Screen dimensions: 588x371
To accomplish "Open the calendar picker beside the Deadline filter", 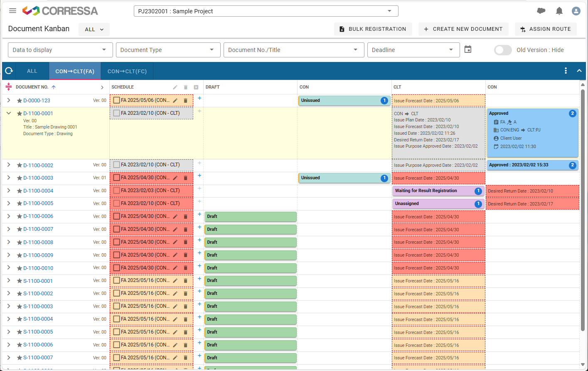I will (467, 49).
